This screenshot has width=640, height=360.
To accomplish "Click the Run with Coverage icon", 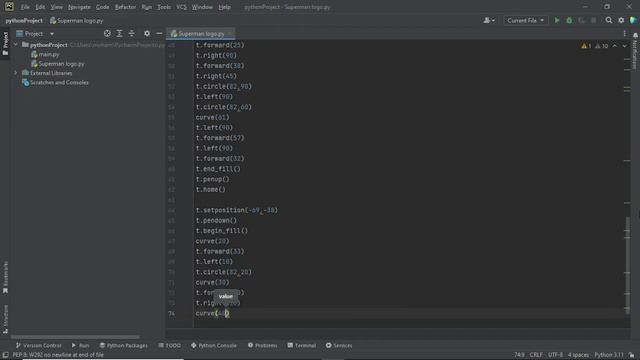I will pyautogui.click(x=581, y=20).
